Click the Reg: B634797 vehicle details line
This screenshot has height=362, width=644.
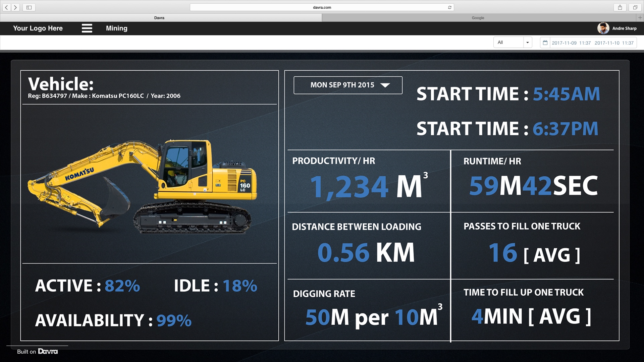click(104, 96)
